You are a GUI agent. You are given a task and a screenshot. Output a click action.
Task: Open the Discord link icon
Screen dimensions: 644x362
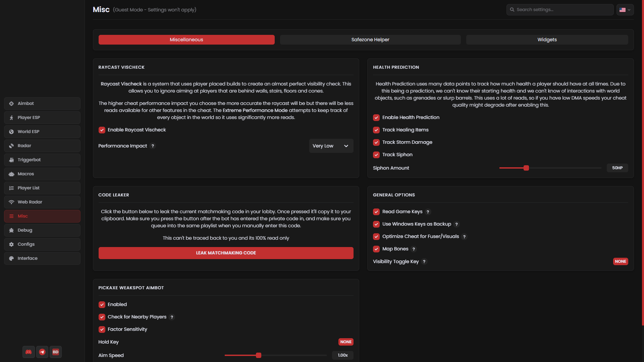coord(29,352)
